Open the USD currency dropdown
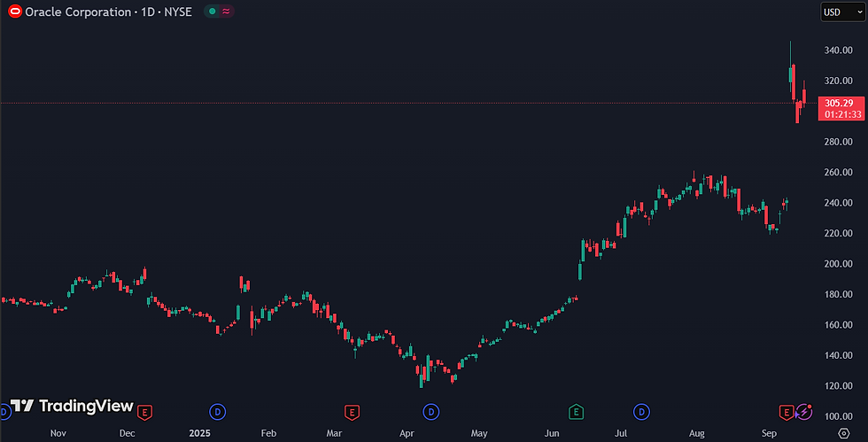Screen dimensions: 868x442 pyautogui.click(x=842, y=12)
